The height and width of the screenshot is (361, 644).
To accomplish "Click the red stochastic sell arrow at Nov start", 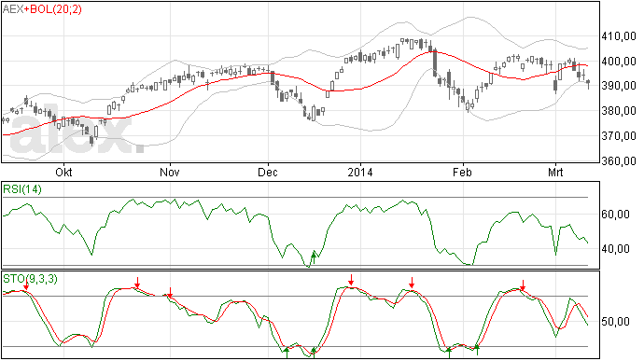I will point(170,292).
